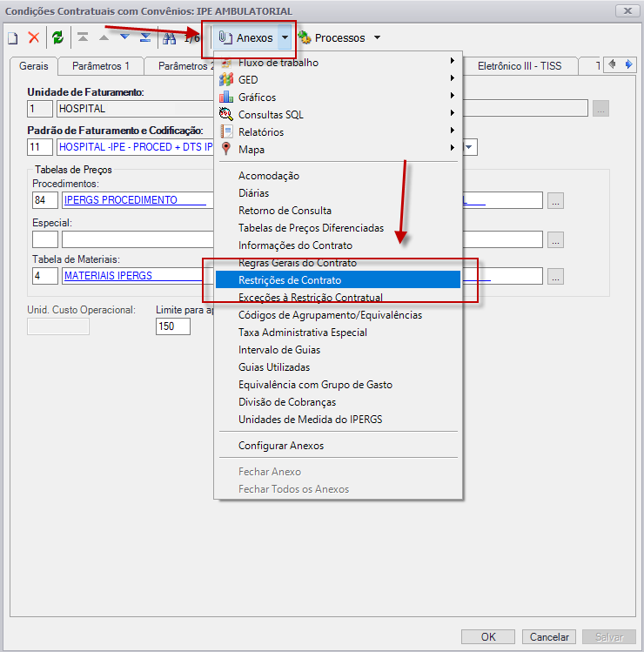Open IPERGS PROCEDIMENTO link

121,200
